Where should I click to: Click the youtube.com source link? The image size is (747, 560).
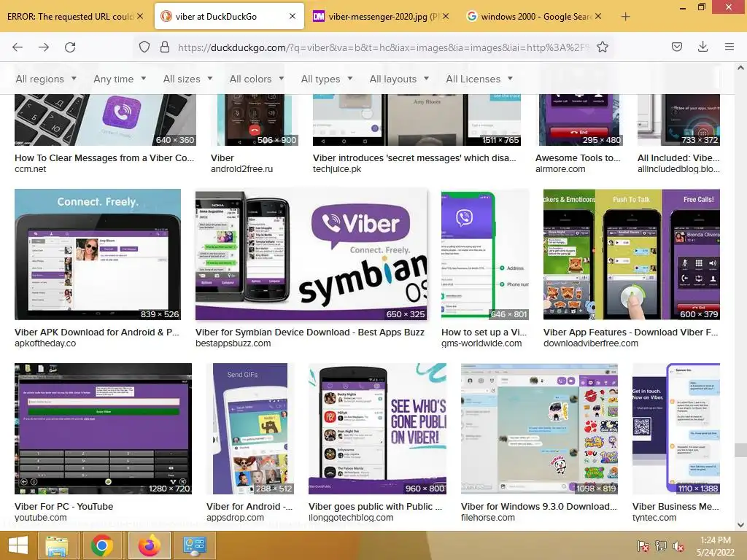(41, 518)
